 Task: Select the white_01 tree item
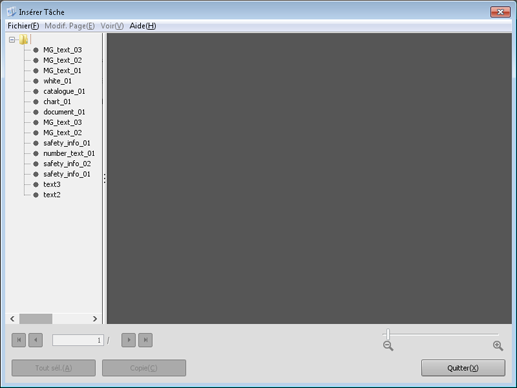point(57,81)
